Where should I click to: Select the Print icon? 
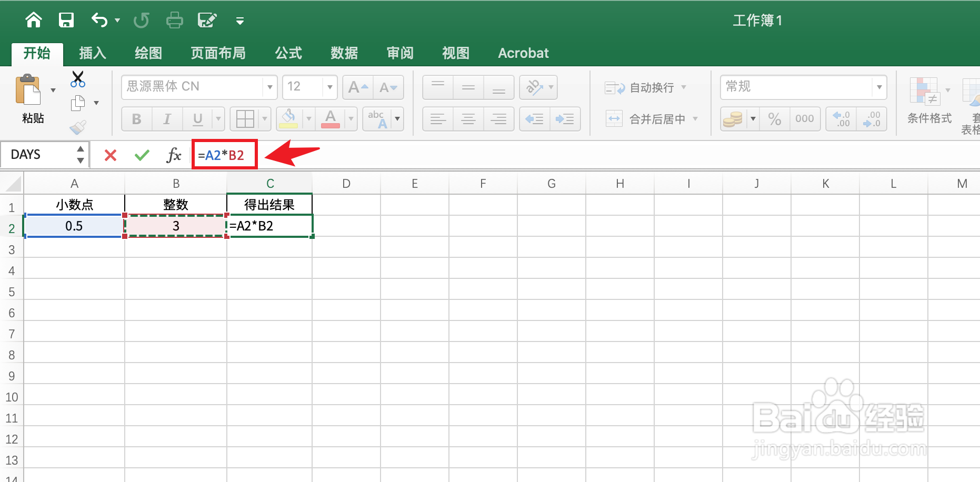pos(174,20)
